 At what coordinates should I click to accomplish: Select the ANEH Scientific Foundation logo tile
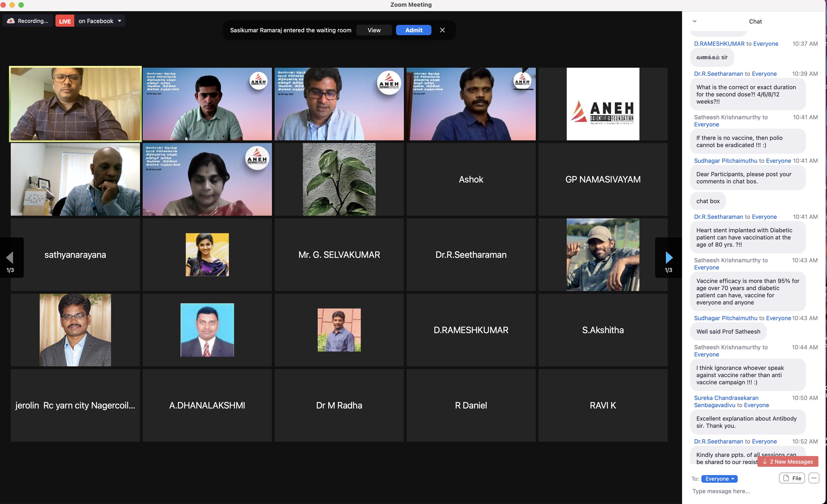click(x=603, y=104)
